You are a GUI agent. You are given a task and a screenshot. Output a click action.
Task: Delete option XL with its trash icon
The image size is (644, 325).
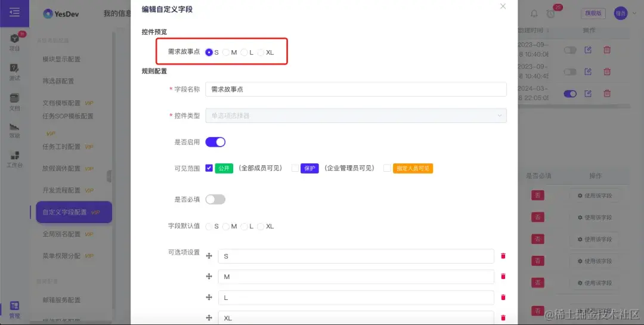pyautogui.click(x=503, y=318)
